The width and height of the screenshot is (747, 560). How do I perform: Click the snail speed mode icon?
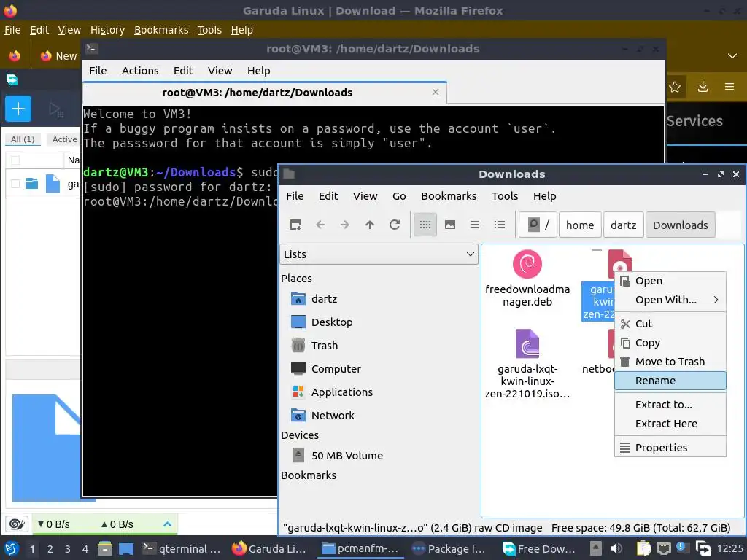pos(18,524)
